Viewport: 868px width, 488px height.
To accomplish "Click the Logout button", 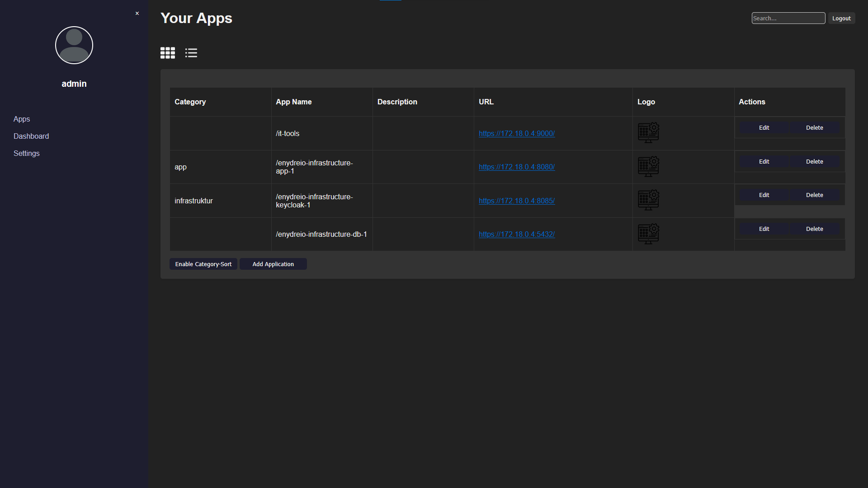I will [x=841, y=18].
